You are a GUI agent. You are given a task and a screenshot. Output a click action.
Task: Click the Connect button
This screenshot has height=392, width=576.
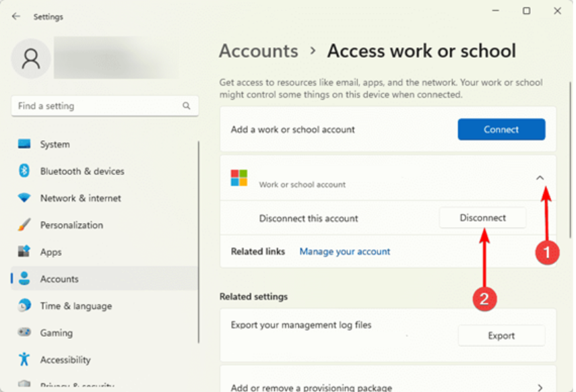[501, 129]
